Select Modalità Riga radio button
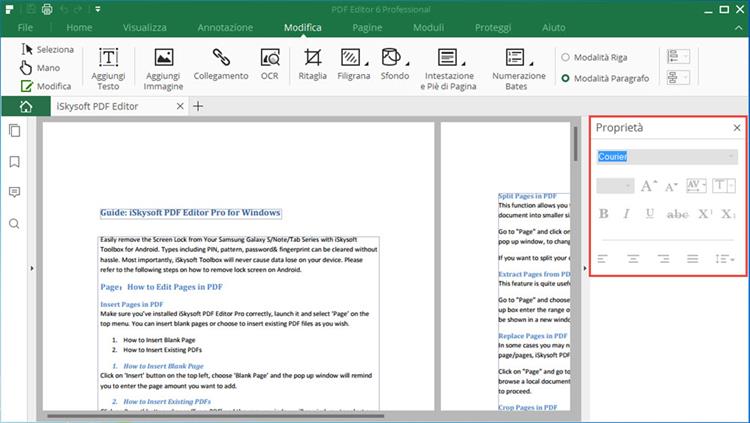 click(x=565, y=57)
